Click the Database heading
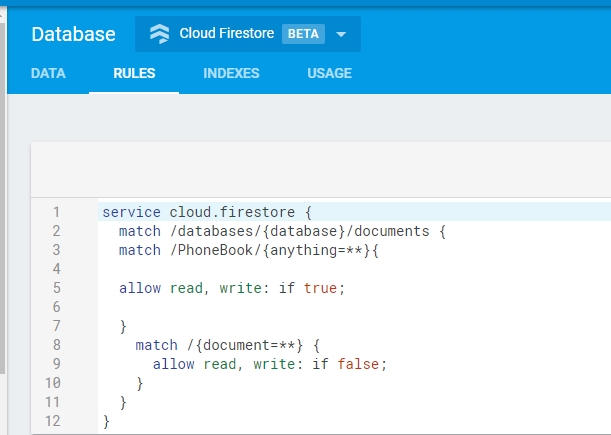The image size is (611, 435). point(73,34)
